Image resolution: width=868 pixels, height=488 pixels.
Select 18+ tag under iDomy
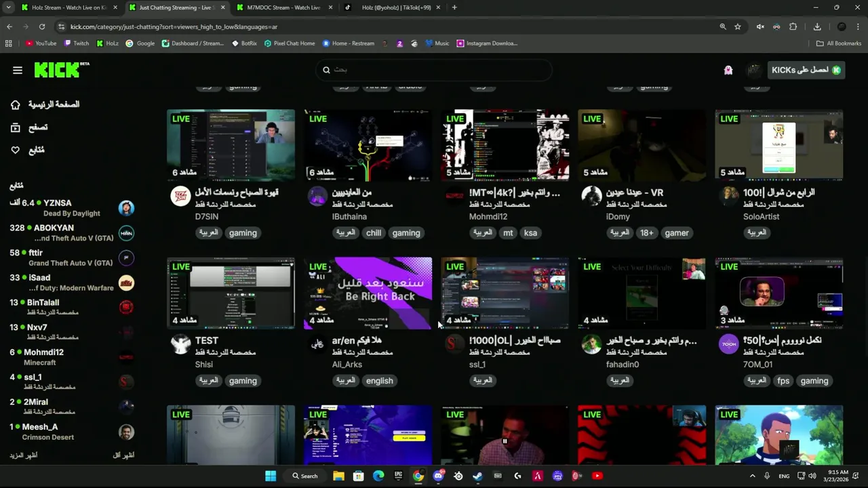(x=647, y=232)
